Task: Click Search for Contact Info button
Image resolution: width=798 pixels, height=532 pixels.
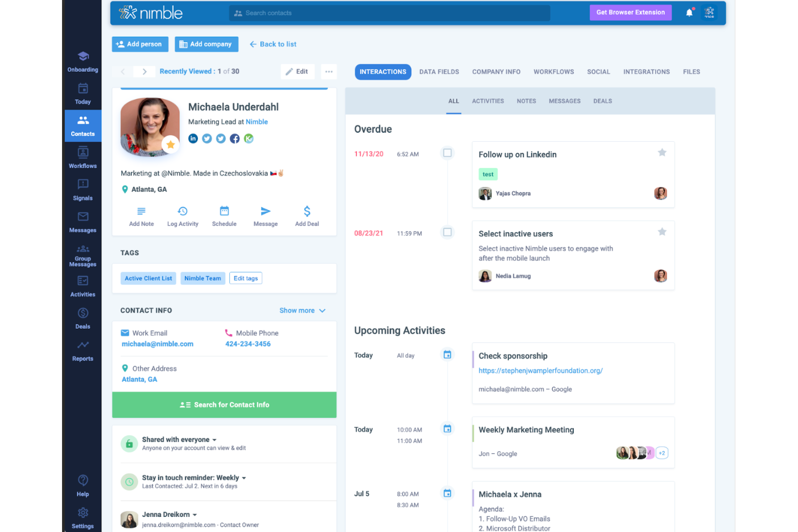Action: click(224, 405)
